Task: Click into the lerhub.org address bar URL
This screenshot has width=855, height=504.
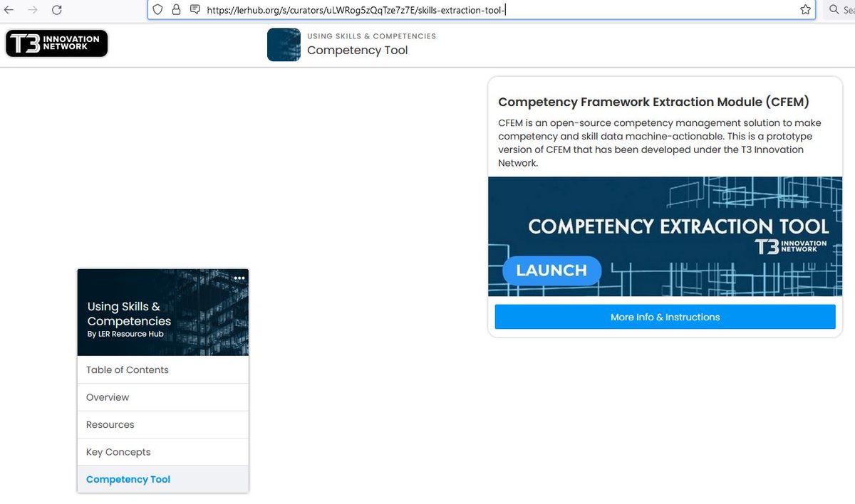Action: [356, 10]
